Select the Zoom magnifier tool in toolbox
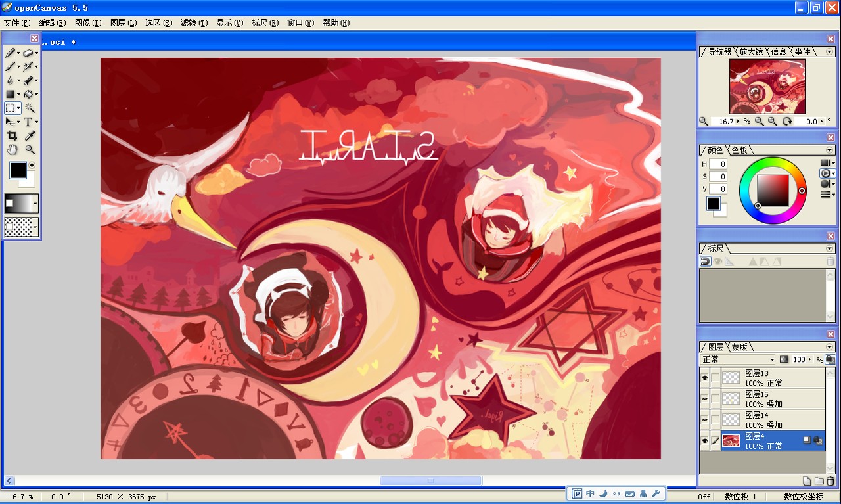Image resolution: width=841 pixels, height=504 pixels. [30, 149]
